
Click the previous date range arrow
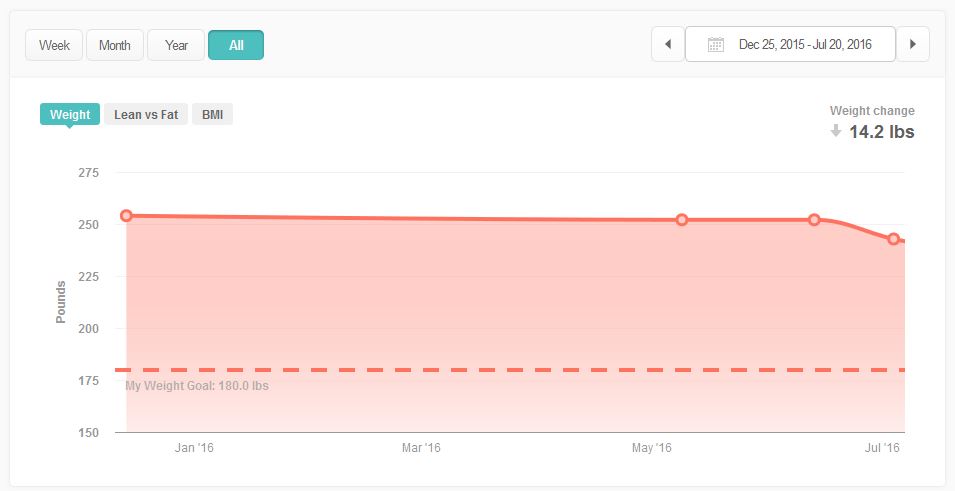667,45
